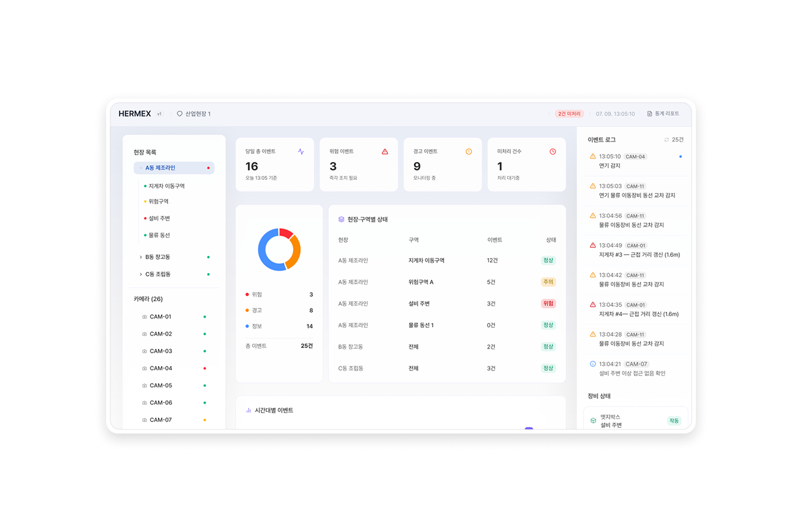Viewport: 802px width, 532px height.
Task: Click the pulse icon on 당일 총 이벤트 card
Action: tap(301, 152)
